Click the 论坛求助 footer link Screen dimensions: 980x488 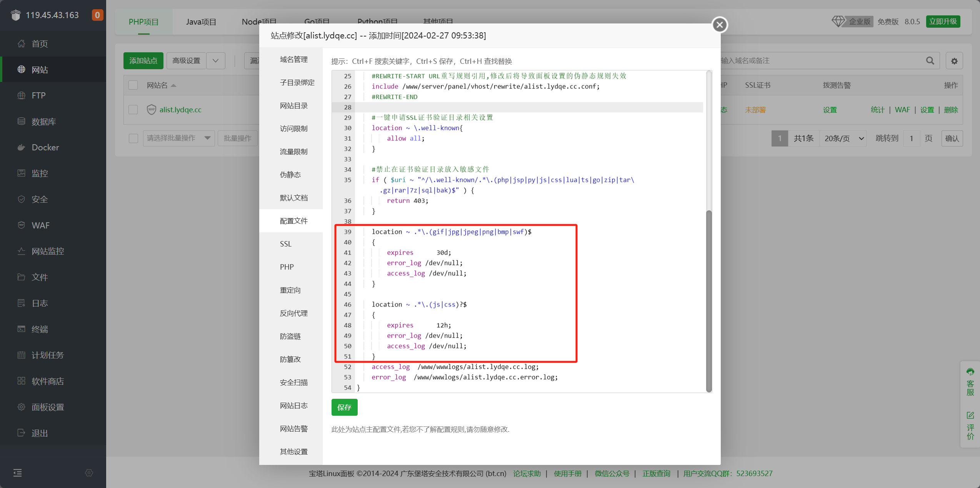[x=527, y=473]
